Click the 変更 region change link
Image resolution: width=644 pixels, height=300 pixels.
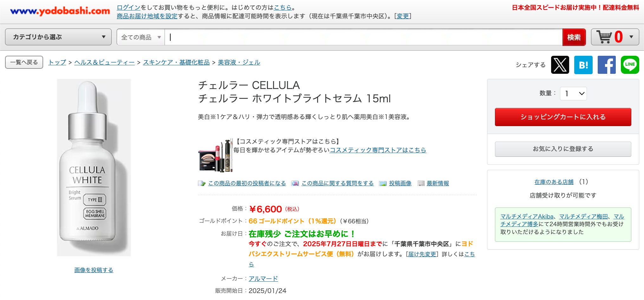(x=403, y=16)
